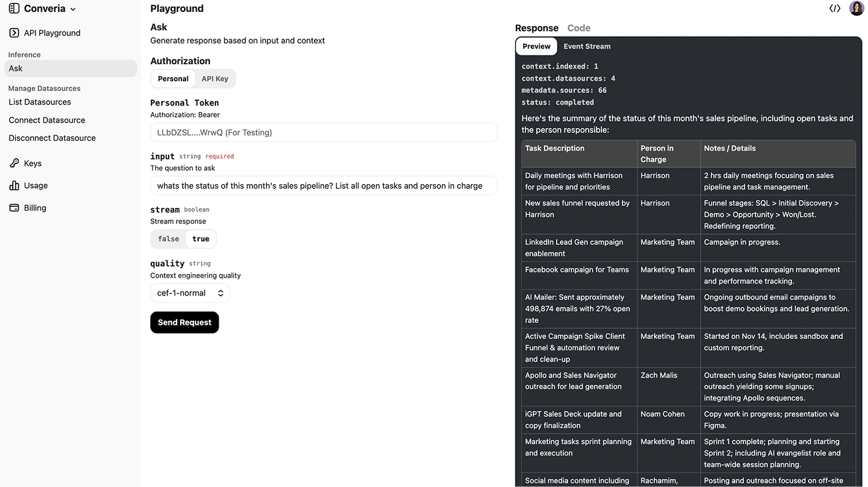Select Personal authorization option
The width and height of the screenshot is (868, 487).
click(x=173, y=79)
